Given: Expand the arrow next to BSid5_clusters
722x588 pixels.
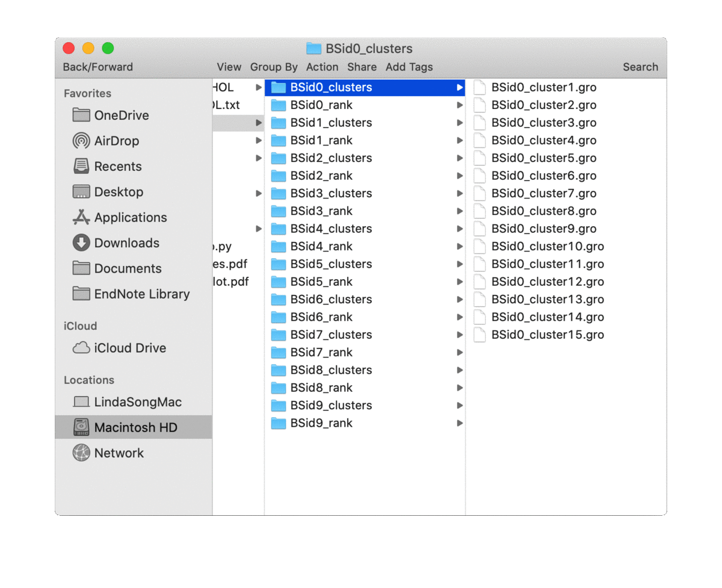Looking at the screenshot, I should (x=460, y=264).
